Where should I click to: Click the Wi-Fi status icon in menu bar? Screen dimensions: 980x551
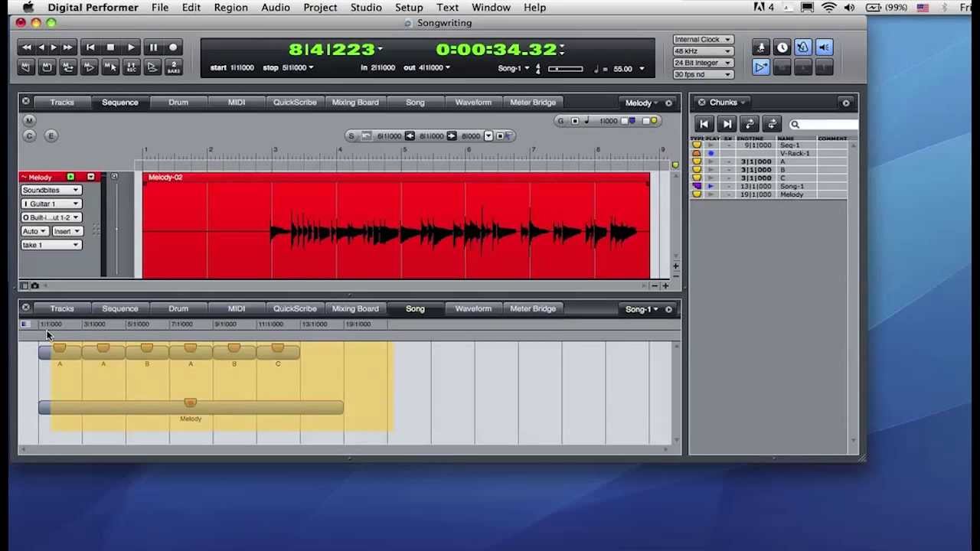[828, 8]
